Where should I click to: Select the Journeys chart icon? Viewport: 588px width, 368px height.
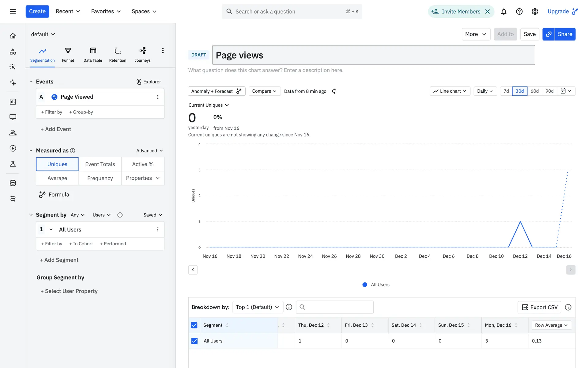142,51
